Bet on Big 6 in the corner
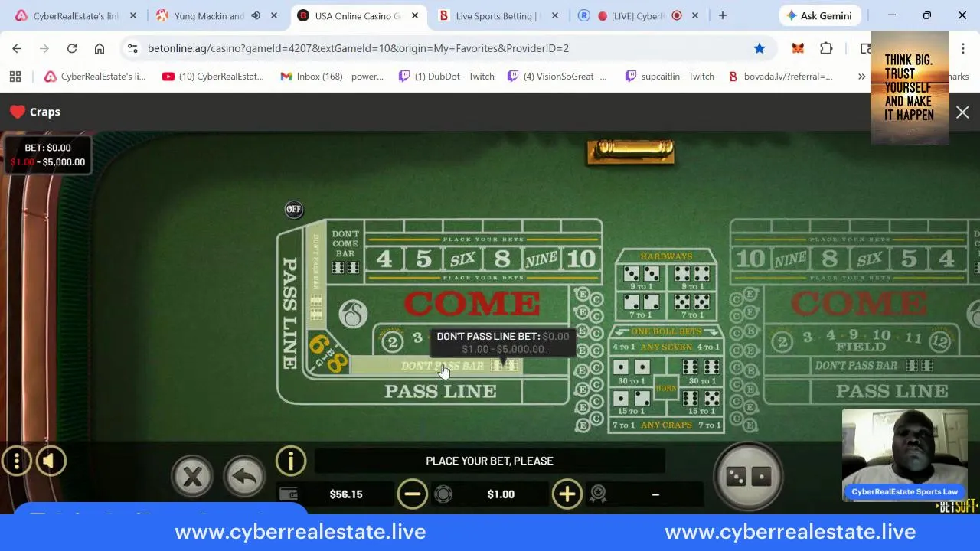Image resolution: width=980 pixels, height=551 pixels. [x=319, y=346]
